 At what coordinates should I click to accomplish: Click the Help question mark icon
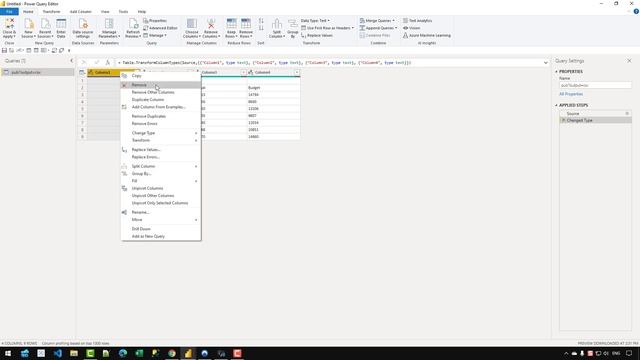pos(636,11)
